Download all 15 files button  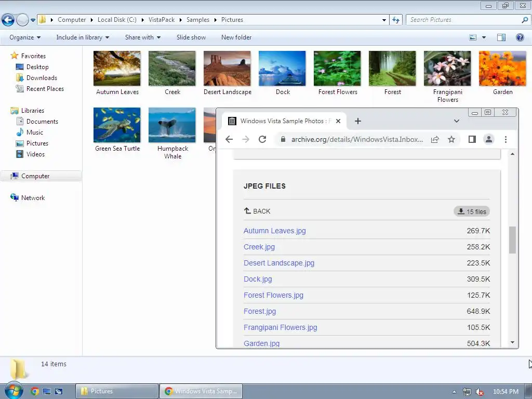pos(472,211)
